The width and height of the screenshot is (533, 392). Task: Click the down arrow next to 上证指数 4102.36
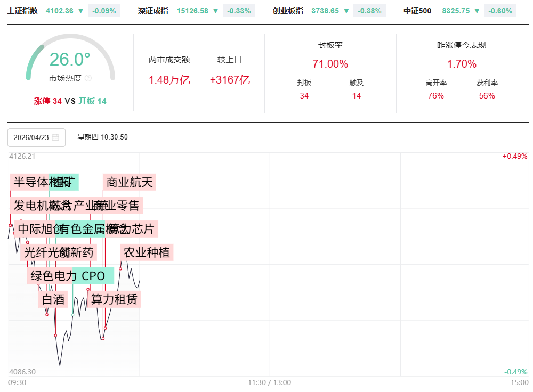coord(80,11)
